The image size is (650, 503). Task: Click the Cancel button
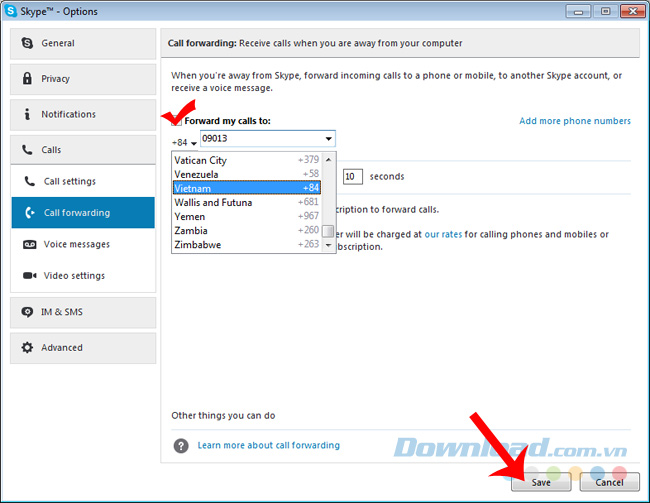tap(609, 482)
